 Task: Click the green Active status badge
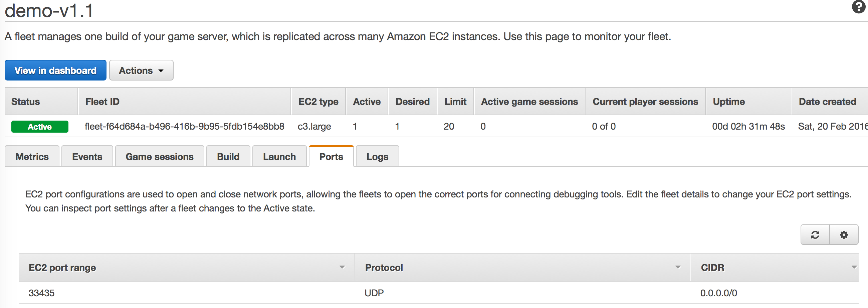tap(40, 127)
